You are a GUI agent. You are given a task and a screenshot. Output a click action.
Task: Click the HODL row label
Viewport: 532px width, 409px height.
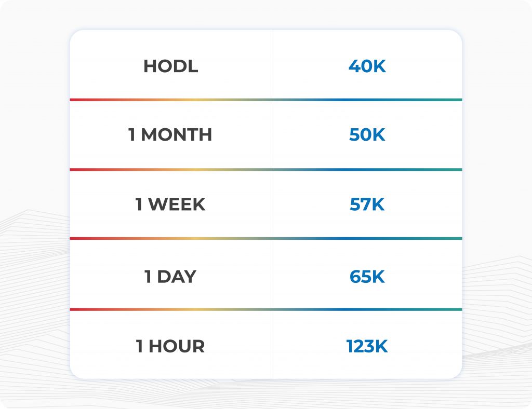pos(170,66)
